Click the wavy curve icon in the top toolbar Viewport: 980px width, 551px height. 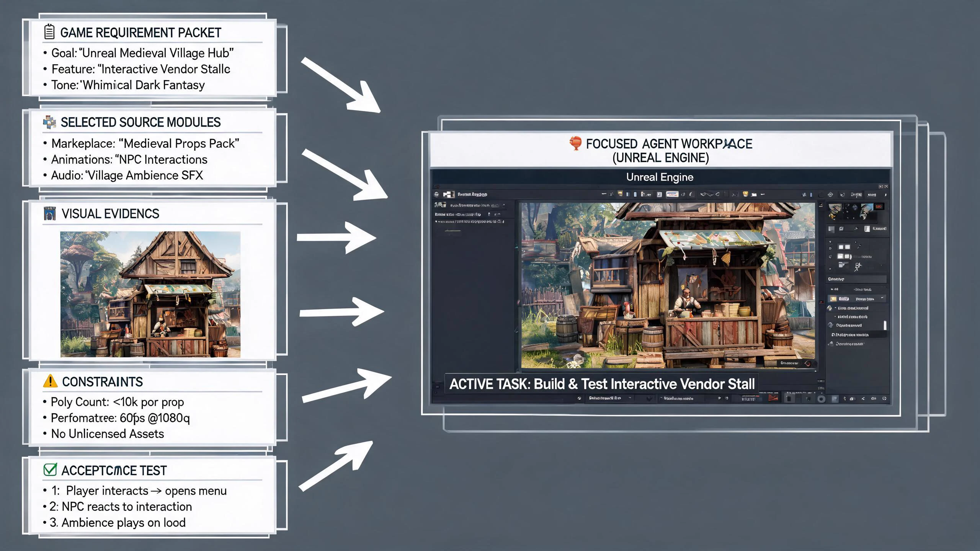(x=707, y=194)
